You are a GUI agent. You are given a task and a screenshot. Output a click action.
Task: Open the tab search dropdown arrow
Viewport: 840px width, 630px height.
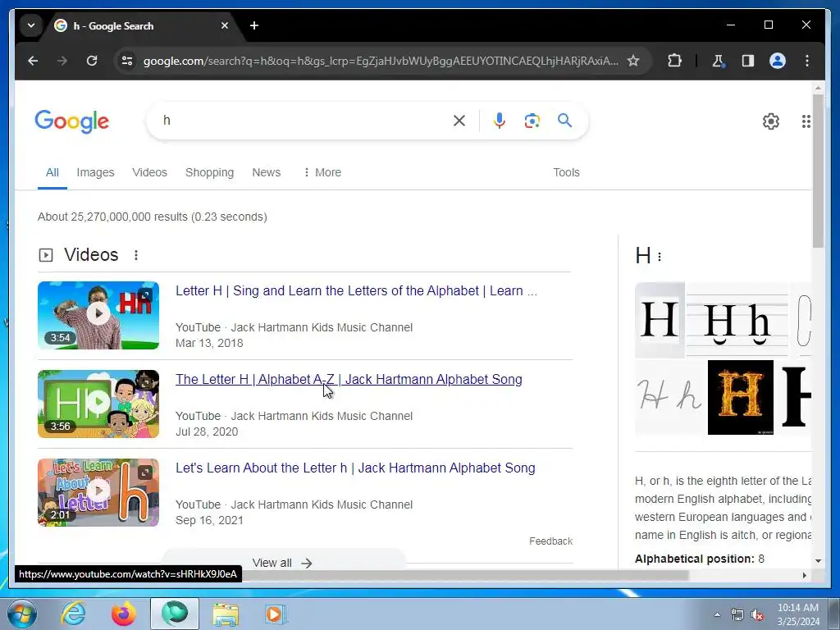[x=31, y=25]
